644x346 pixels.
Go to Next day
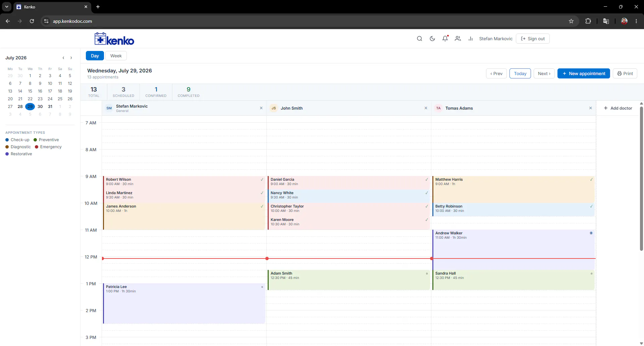[544, 73]
